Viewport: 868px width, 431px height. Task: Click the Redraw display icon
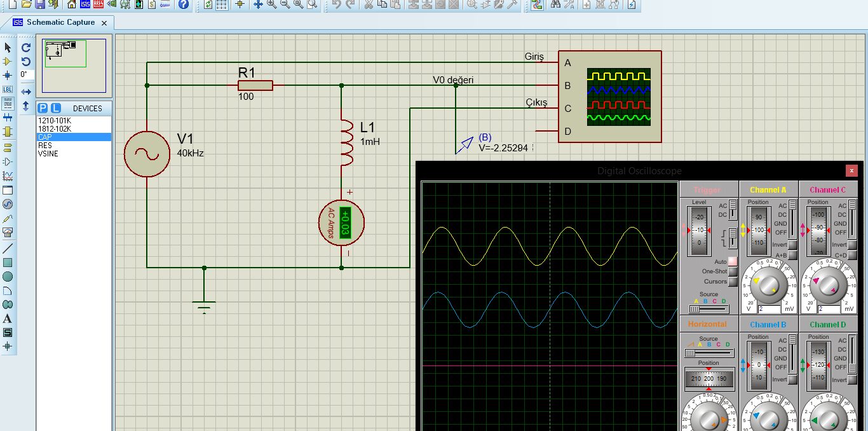pos(208,4)
